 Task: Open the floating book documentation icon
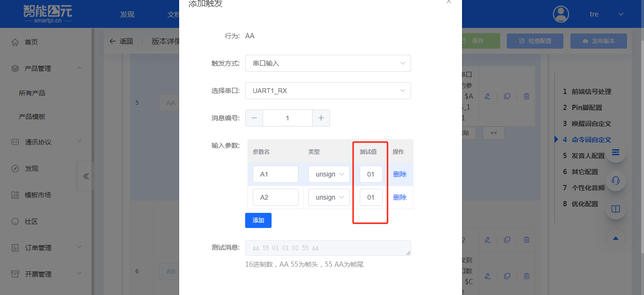pyautogui.click(x=616, y=210)
